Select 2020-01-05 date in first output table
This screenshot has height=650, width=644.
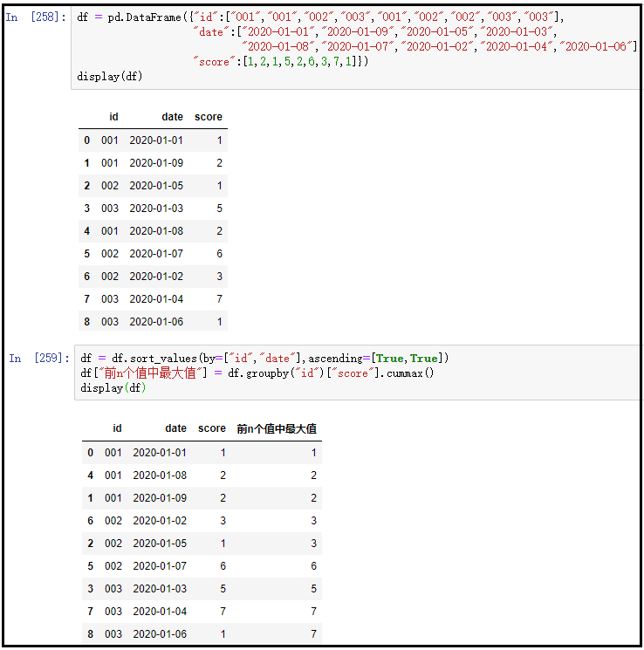(x=156, y=186)
